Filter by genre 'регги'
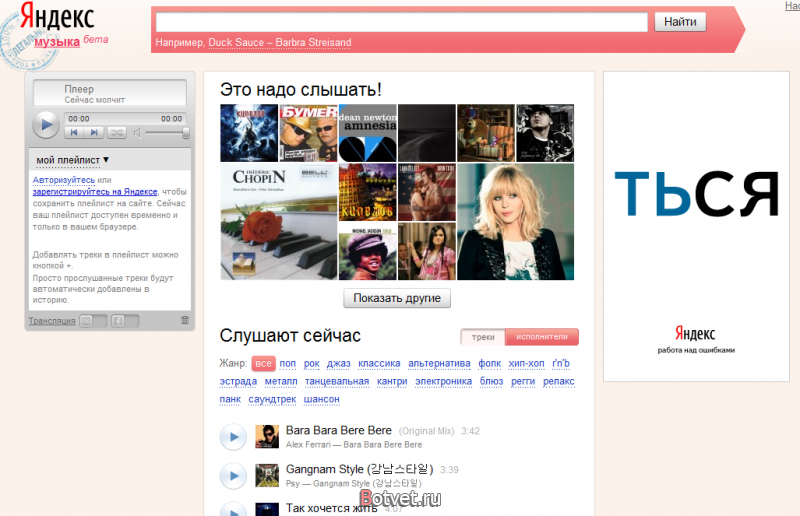Image resolution: width=800 pixels, height=516 pixels. [x=523, y=381]
